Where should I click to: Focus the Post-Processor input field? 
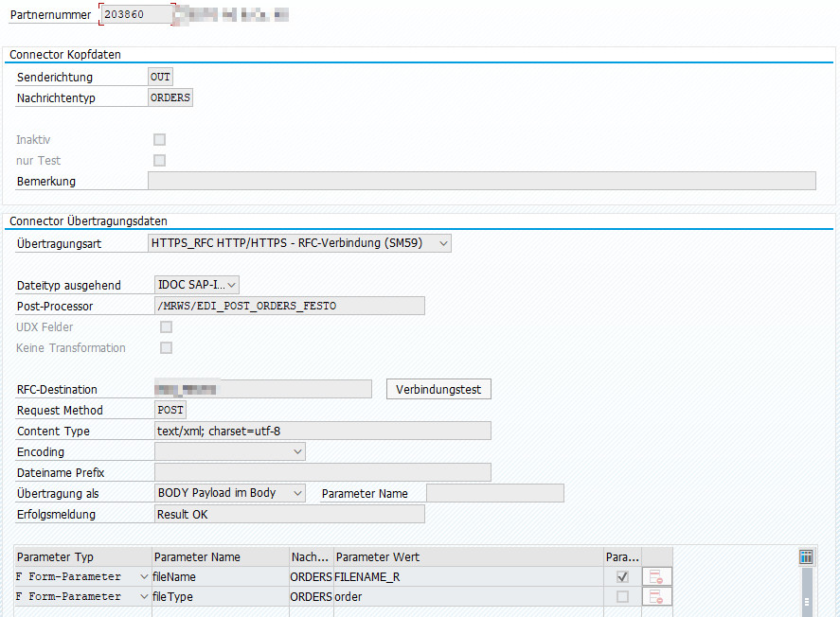pos(288,306)
